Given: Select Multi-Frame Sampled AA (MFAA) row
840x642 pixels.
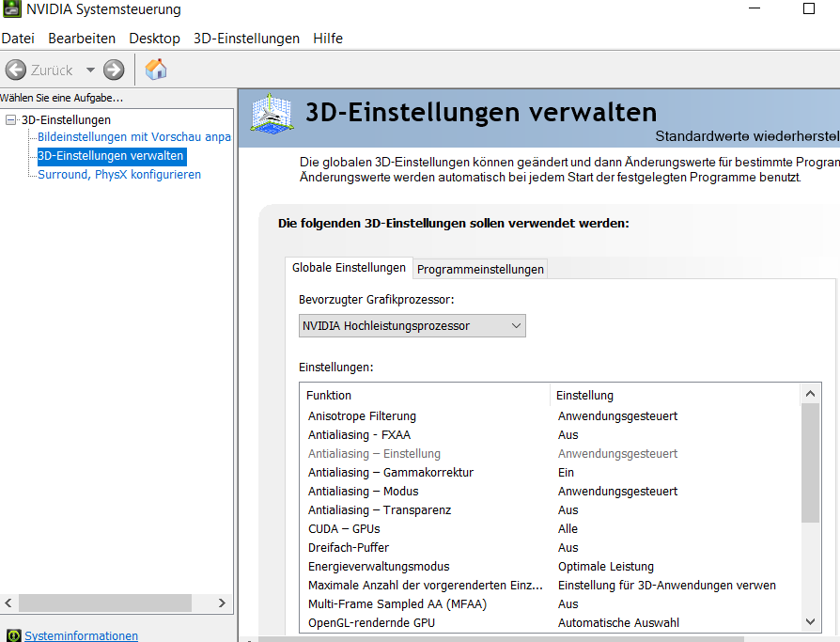Looking at the screenshot, I should pyautogui.click(x=550, y=604).
